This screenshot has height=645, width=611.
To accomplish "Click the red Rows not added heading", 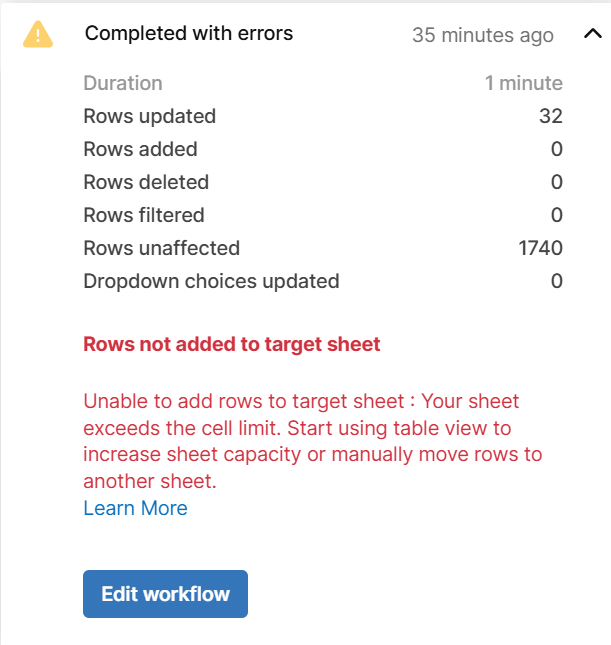I will coord(232,345).
